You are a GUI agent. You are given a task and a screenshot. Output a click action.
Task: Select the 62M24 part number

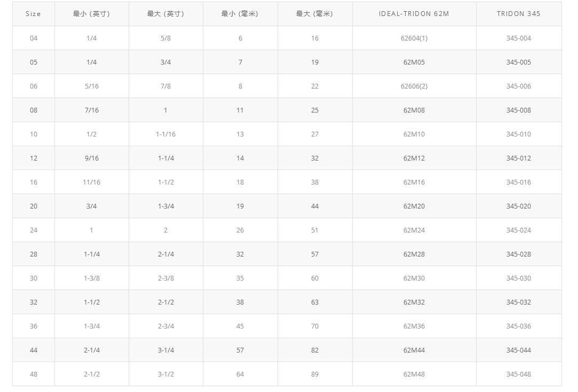pyautogui.click(x=414, y=230)
